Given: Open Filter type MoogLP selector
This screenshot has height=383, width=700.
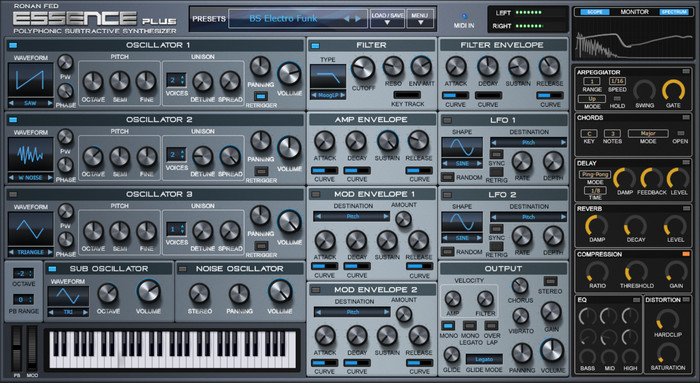Looking at the screenshot, I should pyautogui.click(x=328, y=95).
